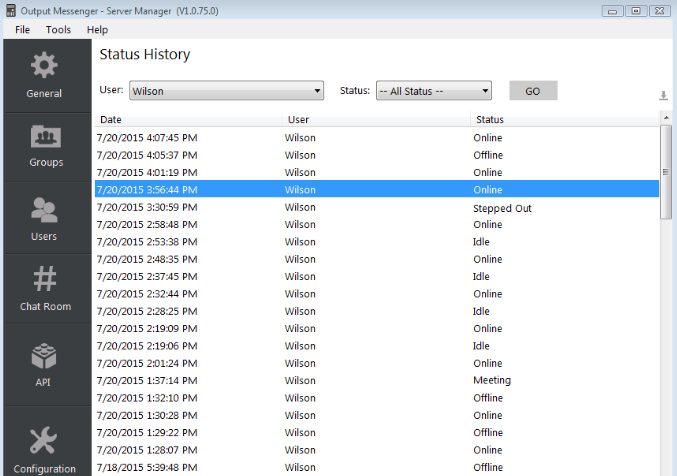Select row 7/20/2015 1:30:28 PM
The width and height of the screenshot is (677, 476).
point(377,415)
